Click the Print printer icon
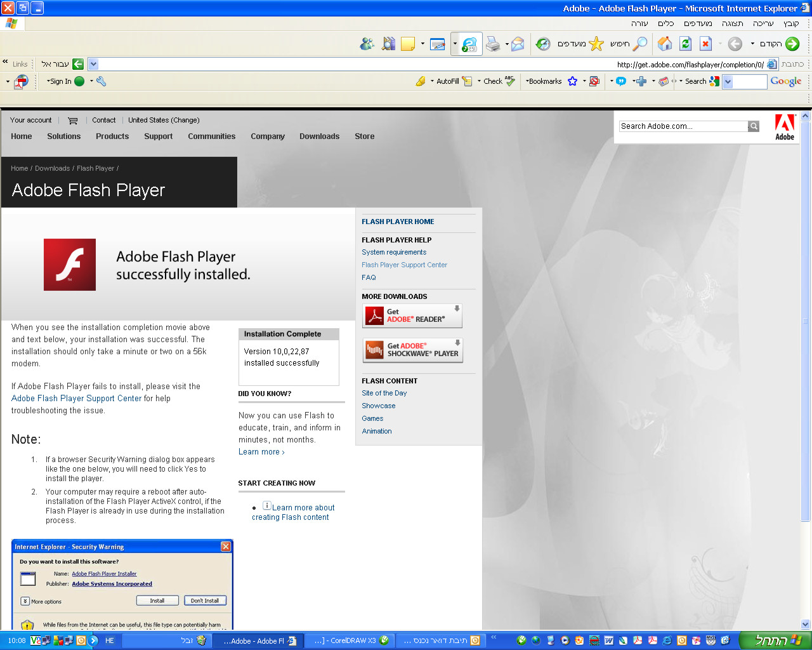This screenshot has width=812, height=650. coord(493,44)
